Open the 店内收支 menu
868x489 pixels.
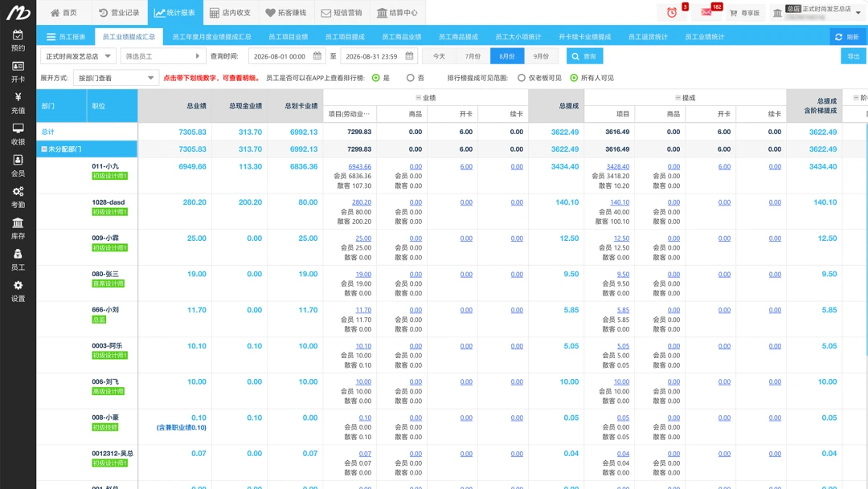231,12
